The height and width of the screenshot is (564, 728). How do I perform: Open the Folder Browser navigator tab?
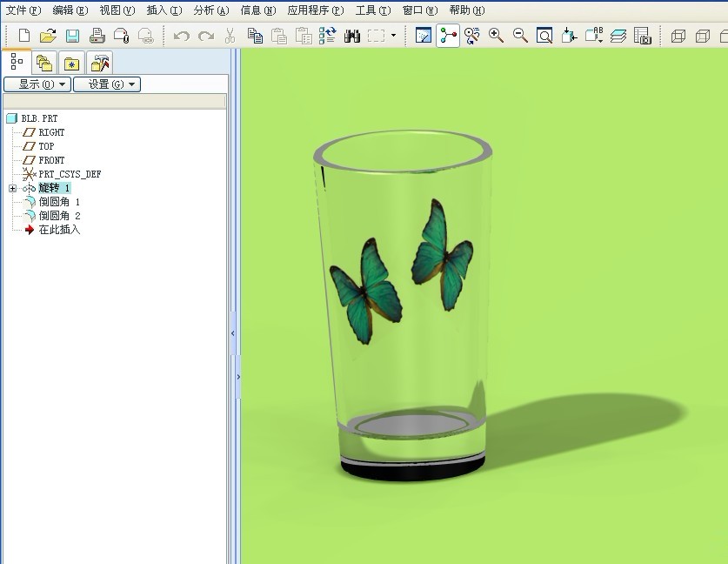[44, 64]
